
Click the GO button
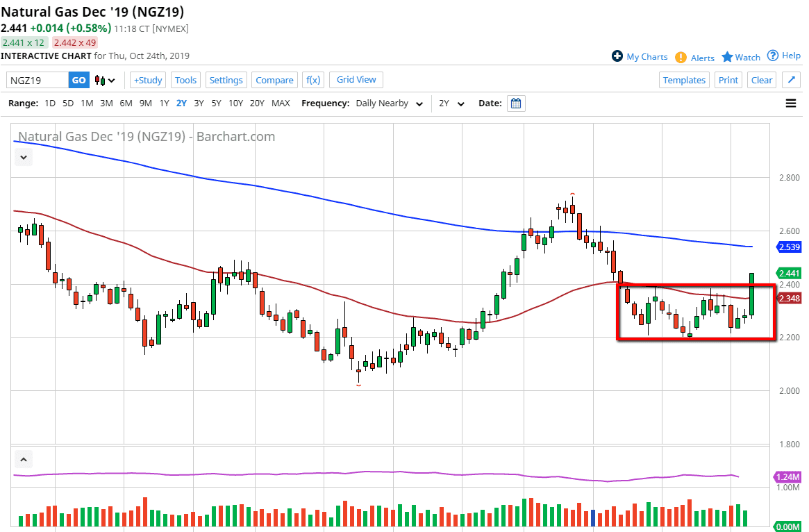[79, 80]
